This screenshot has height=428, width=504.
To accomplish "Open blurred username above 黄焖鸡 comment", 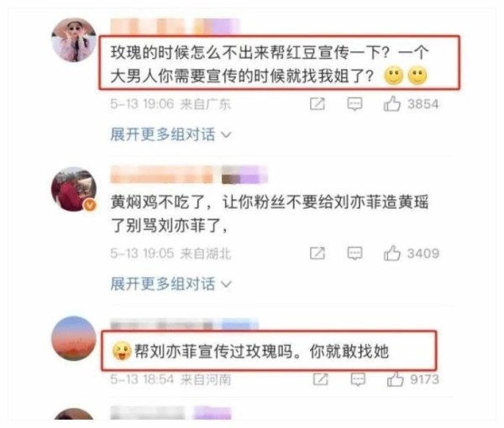I will 189,175.
